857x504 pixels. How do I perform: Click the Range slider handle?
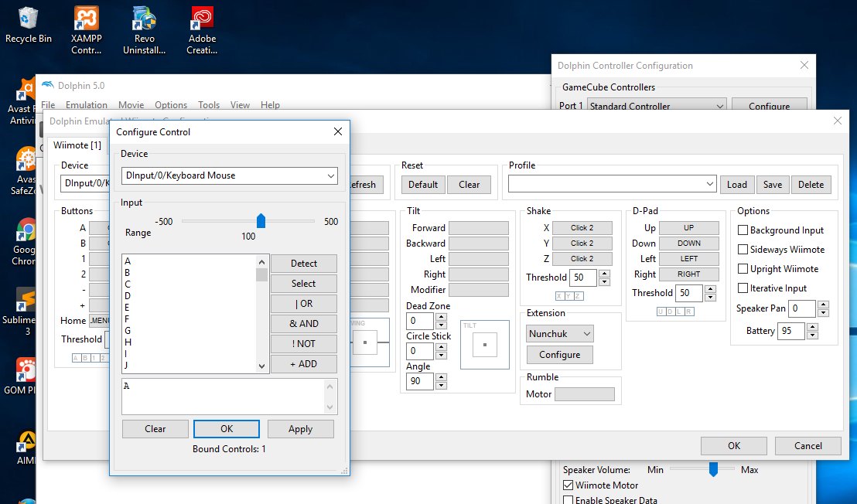click(x=261, y=220)
